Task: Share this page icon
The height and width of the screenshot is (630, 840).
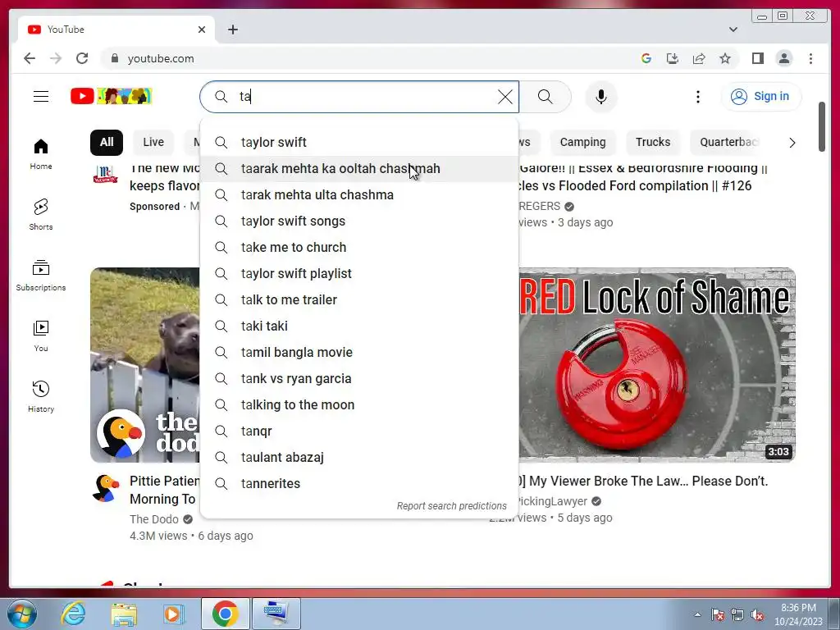Action: coord(699,58)
